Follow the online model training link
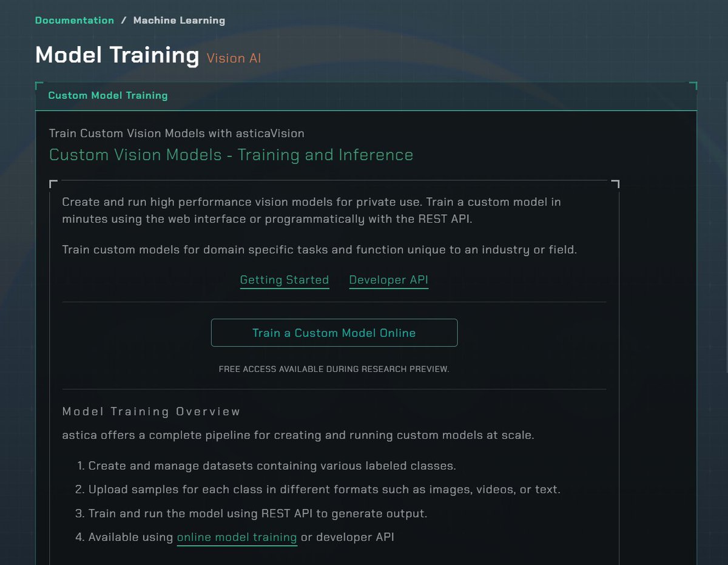 (x=237, y=537)
